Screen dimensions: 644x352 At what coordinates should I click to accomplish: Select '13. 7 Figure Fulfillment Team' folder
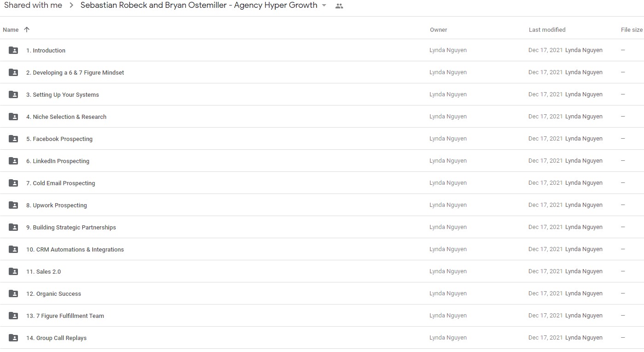point(65,316)
